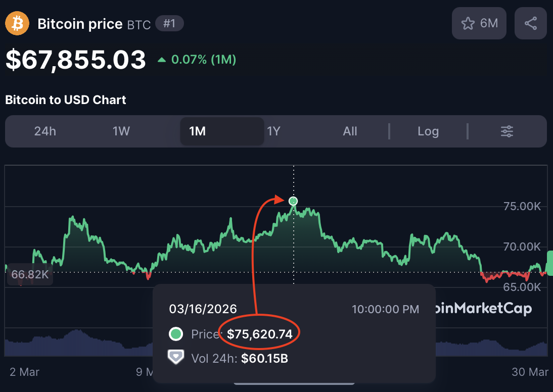Screen dimensions: 553x392
Task: Open chart settings sliders icon
Action: [506, 131]
